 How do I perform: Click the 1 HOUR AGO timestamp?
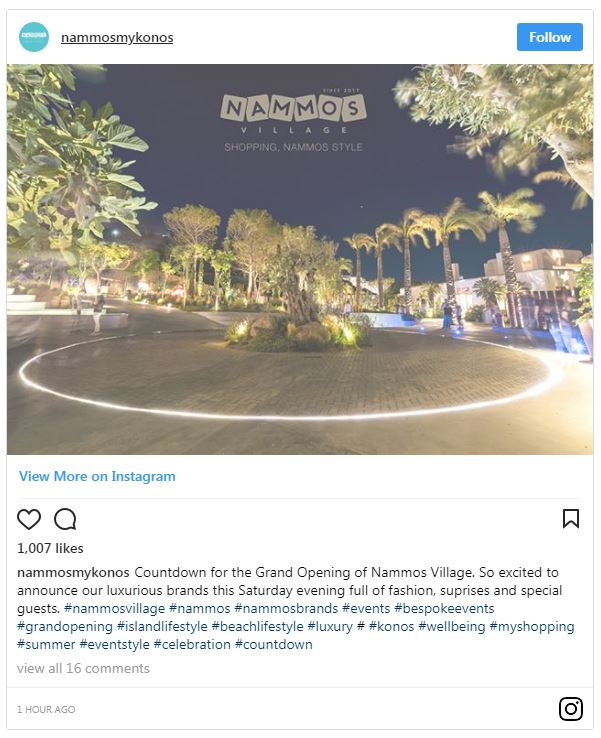click(46, 709)
